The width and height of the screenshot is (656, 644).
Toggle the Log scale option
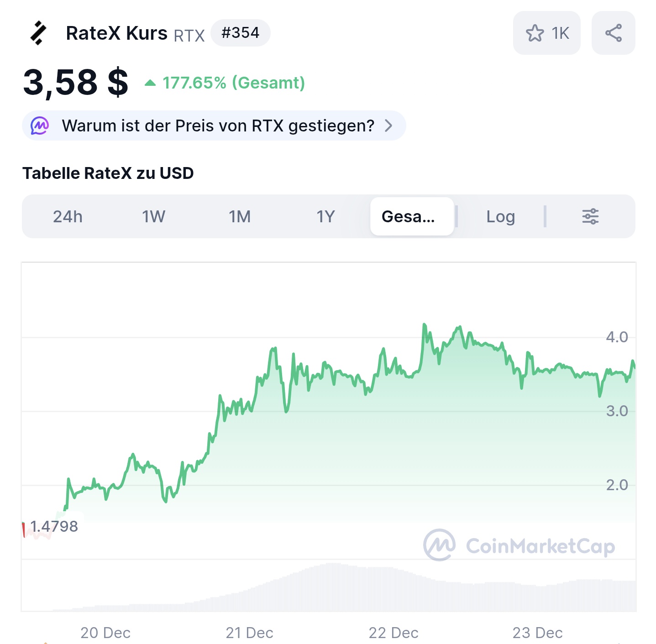500,216
